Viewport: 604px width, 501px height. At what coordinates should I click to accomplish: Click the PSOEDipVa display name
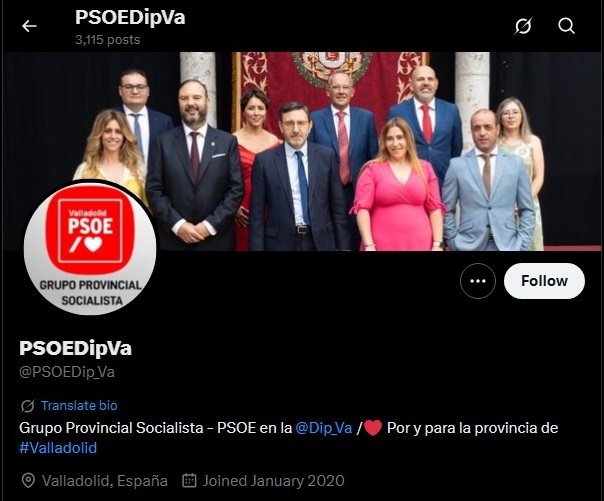click(x=76, y=348)
